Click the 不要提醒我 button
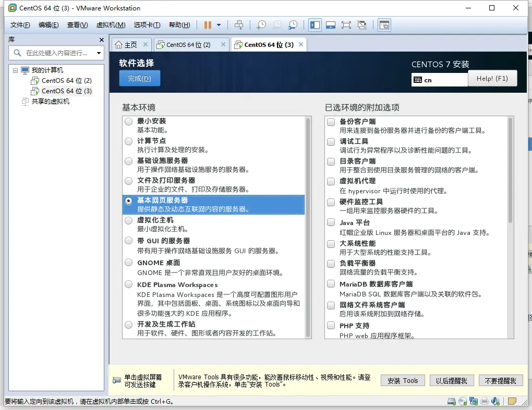This screenshot has height=410, width=532. (501, 381)
